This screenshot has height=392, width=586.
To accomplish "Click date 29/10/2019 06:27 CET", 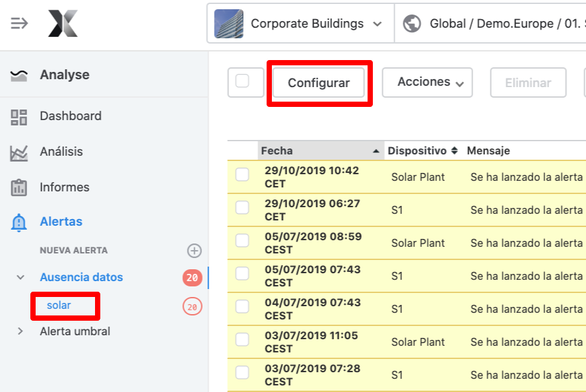I will (312, 210).
